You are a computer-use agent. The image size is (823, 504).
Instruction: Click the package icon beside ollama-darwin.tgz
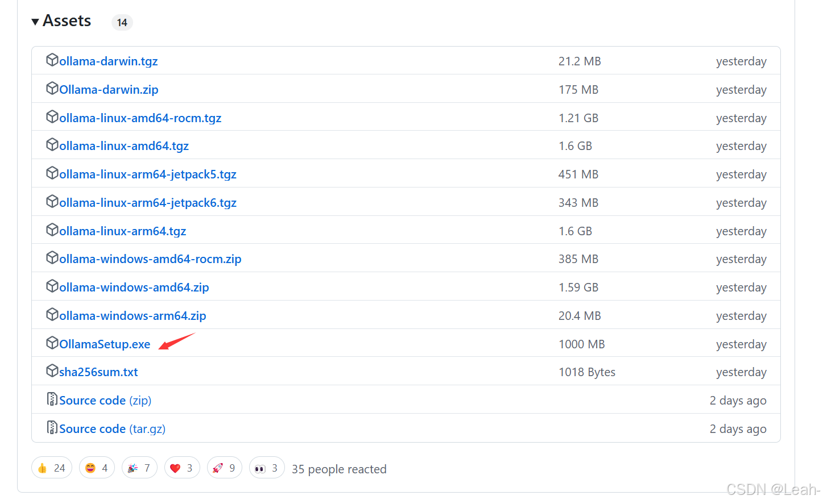click(52, 60)
